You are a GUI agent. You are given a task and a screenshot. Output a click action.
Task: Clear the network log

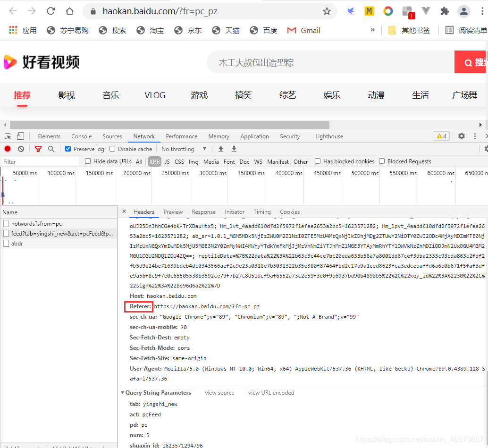click(21, 149)
